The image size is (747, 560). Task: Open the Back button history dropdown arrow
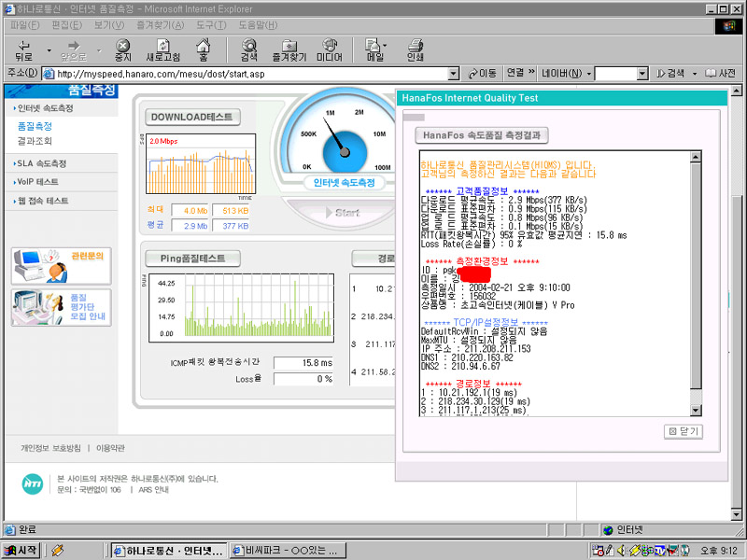coord(49,50)
